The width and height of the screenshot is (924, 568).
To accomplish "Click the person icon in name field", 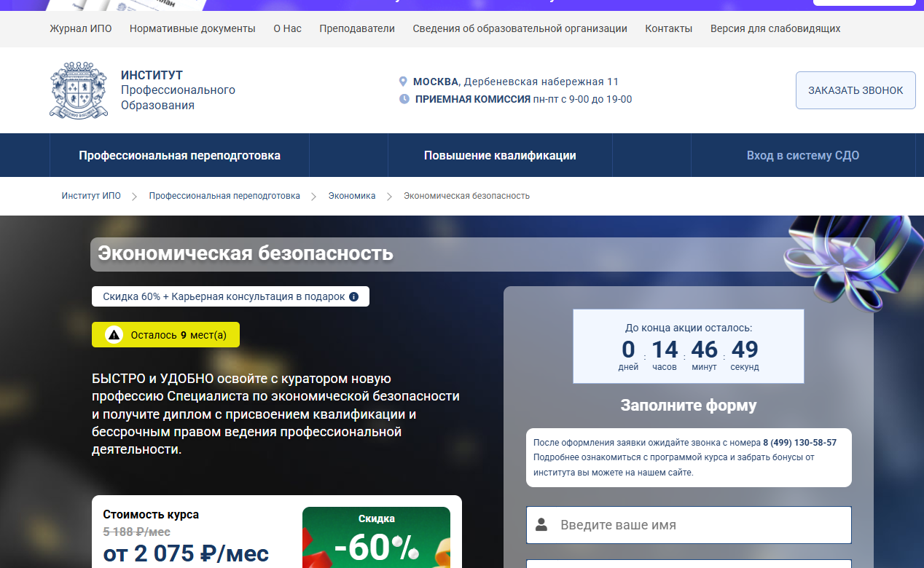I will click(541, 524).
